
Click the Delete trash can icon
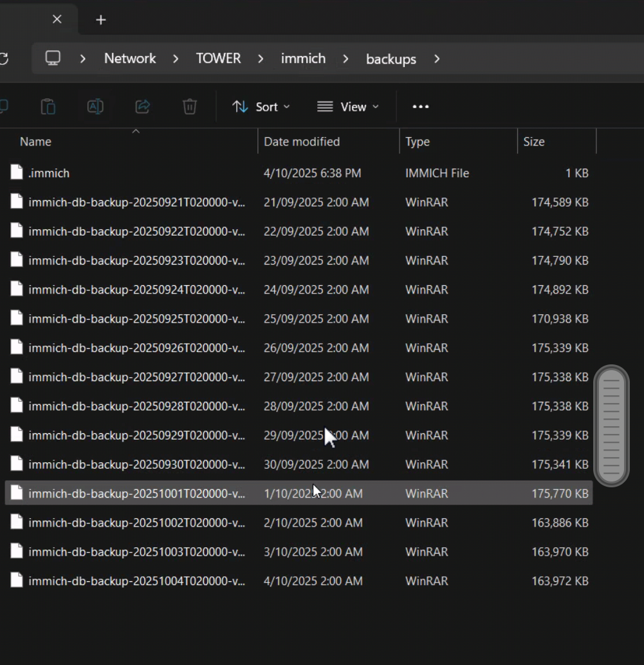[189, 107]
